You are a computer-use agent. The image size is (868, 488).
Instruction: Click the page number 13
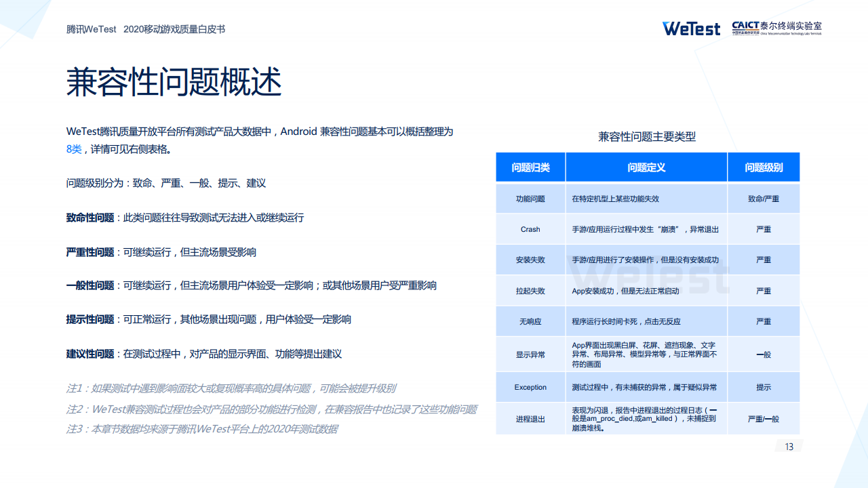pyautogui.click(x=789, y=447)
